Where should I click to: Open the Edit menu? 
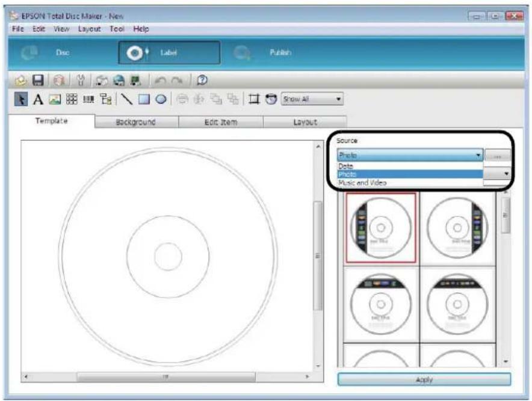coord(39,29)
